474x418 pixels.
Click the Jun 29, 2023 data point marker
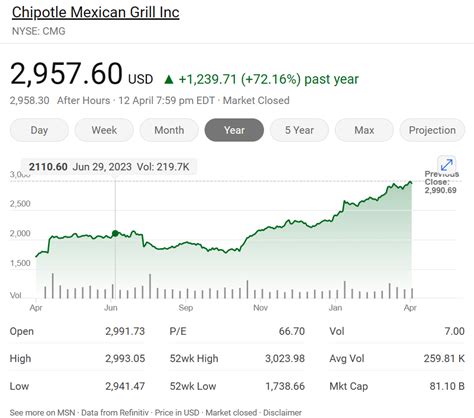click(x=115, y=233)
